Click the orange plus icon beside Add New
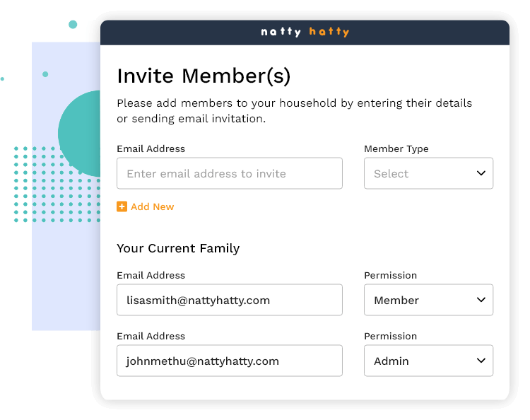The width and height of the screenshot is (530, 420). click(122, 206)
